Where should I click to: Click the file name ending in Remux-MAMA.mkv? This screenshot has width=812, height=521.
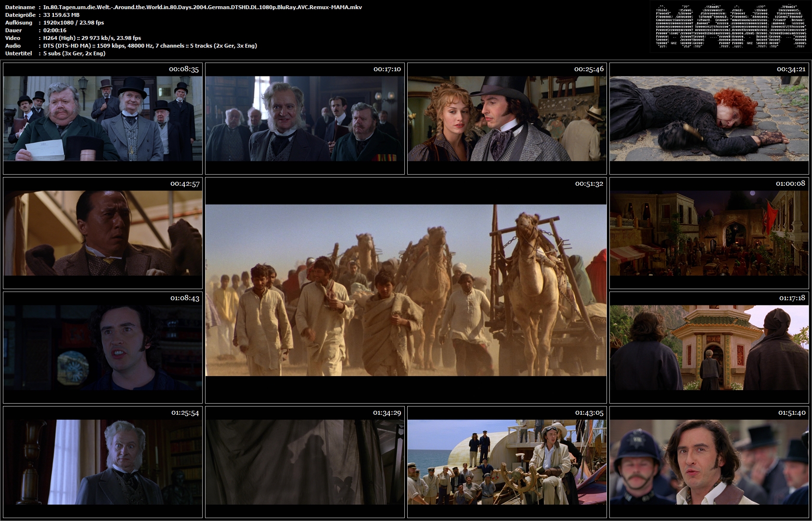coord(203,7)
